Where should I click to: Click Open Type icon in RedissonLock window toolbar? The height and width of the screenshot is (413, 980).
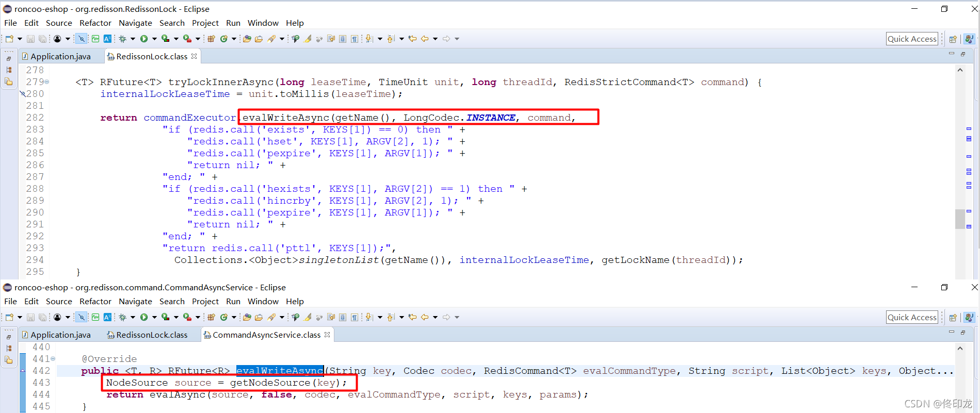[x=247, y=39]
